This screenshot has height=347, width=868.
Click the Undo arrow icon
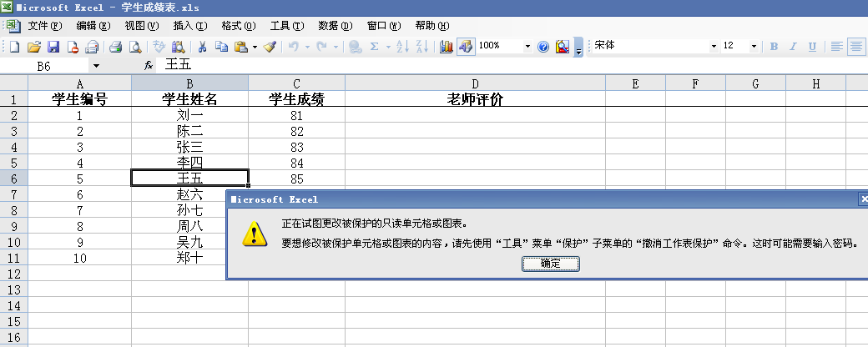294,47
